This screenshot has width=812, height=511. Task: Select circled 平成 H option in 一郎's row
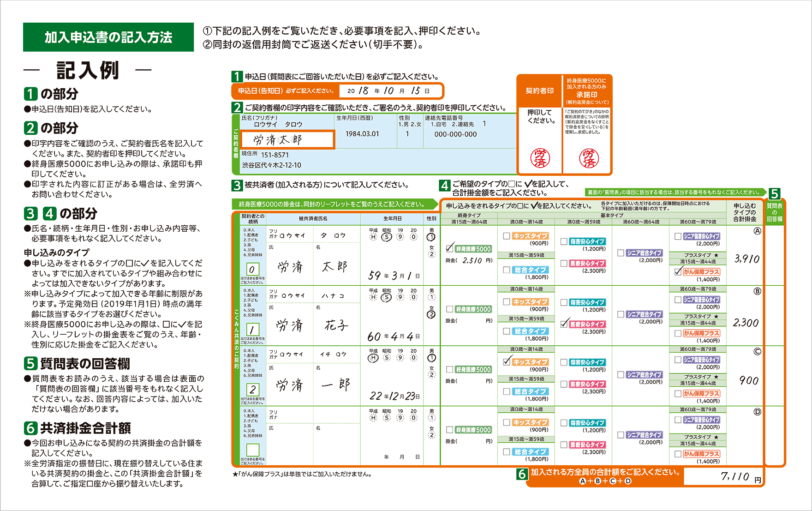point(373,358)
